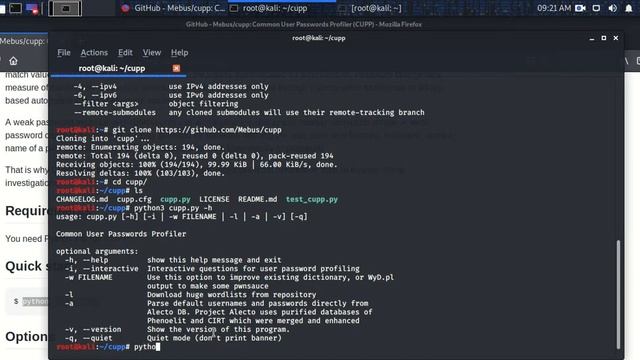The height and width of the screenshot is (360, 640).
Task: Click the '-q, --quiet' option text
Action: coord(88,338)
